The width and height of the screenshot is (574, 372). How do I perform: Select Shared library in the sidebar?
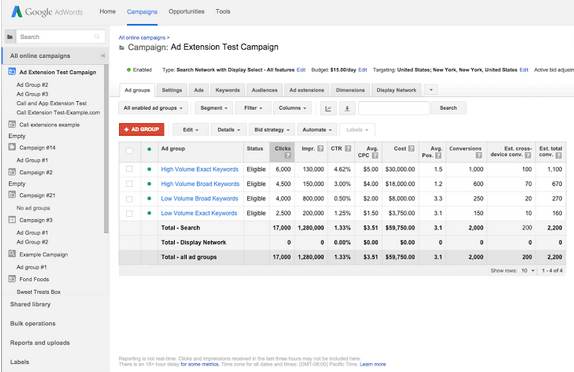(30, 304)
